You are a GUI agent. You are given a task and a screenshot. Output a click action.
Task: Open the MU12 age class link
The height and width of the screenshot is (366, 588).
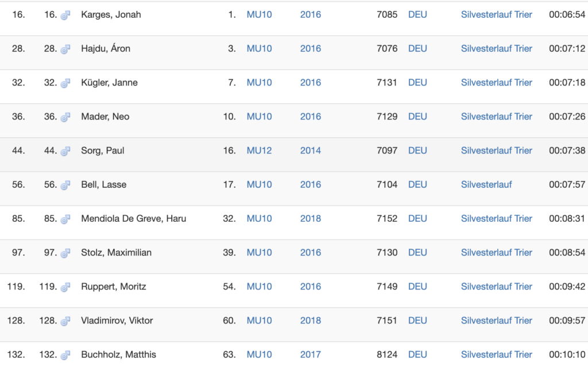click(259, 151)
